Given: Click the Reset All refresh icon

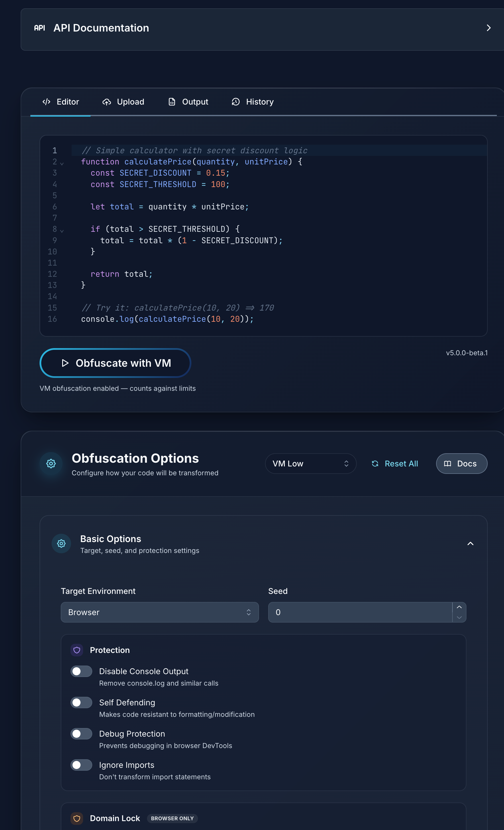Looking at the screenshot, I should [375, 464].
